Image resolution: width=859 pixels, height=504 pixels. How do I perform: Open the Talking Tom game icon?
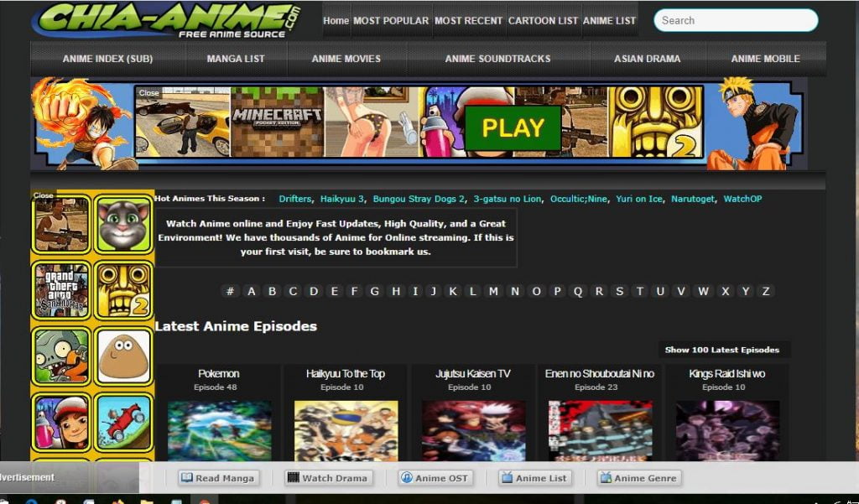pyautogui.click(x=123, y=225)
